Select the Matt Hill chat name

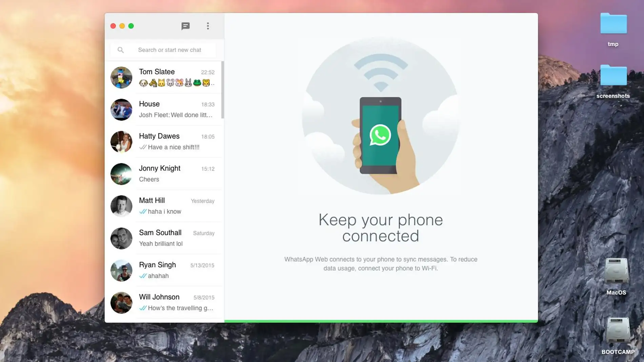point(152,200)
